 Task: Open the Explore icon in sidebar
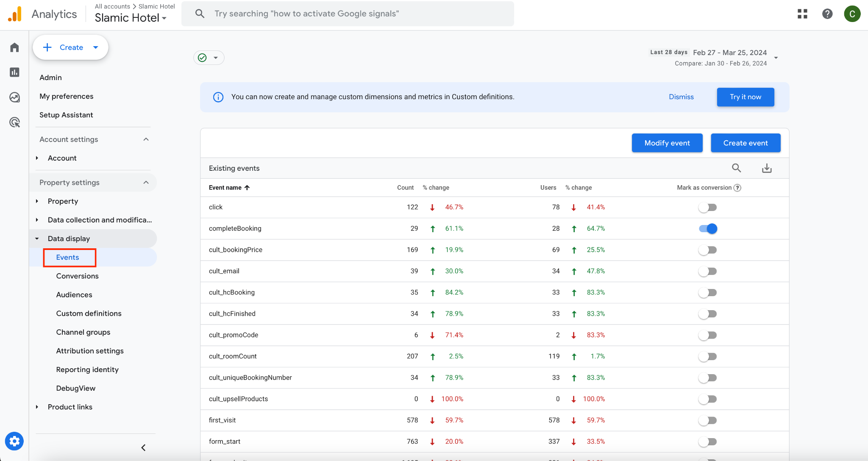tap(14, 97)
